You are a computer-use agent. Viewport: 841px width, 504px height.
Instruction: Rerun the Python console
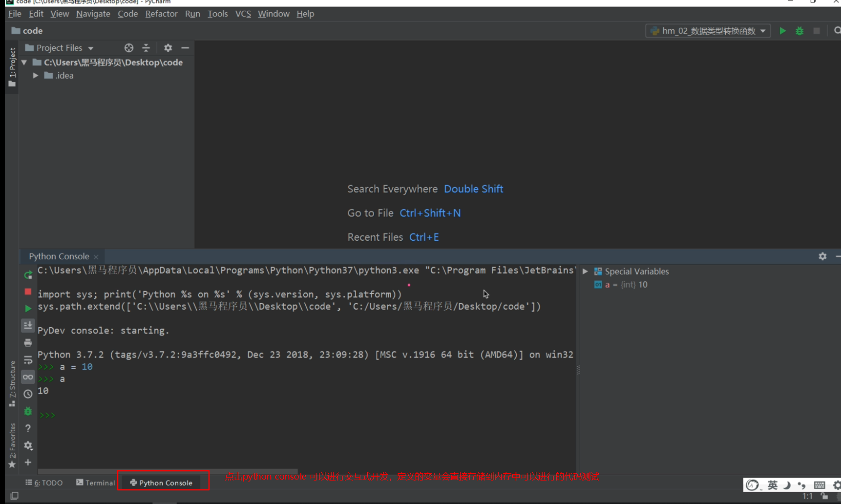tap(28, 275)
